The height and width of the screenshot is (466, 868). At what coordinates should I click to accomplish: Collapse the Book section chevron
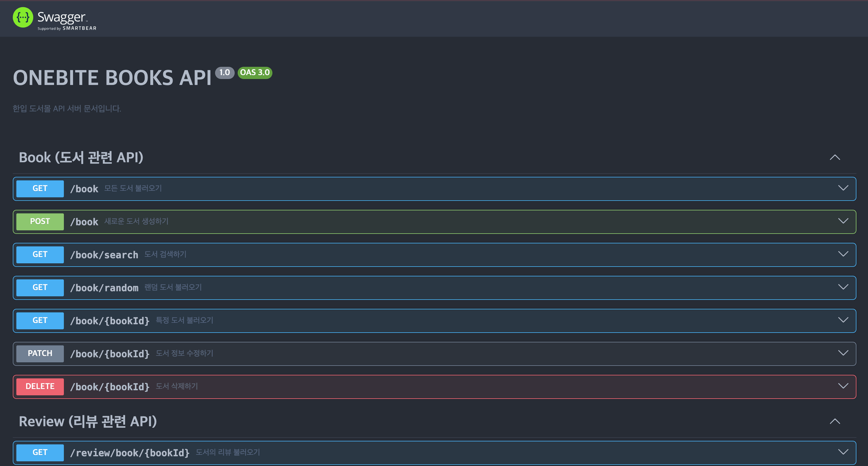835,157
